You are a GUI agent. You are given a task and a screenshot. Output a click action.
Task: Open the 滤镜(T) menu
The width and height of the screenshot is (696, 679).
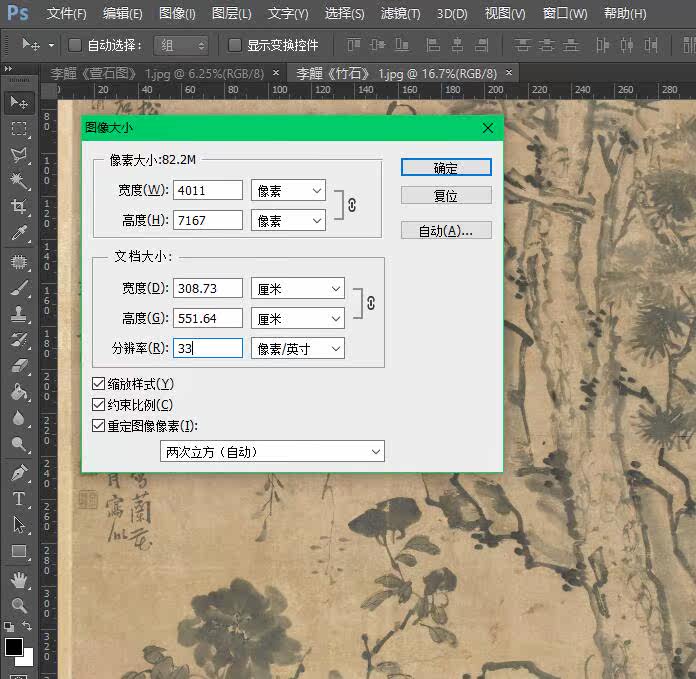tap(400, 14)
